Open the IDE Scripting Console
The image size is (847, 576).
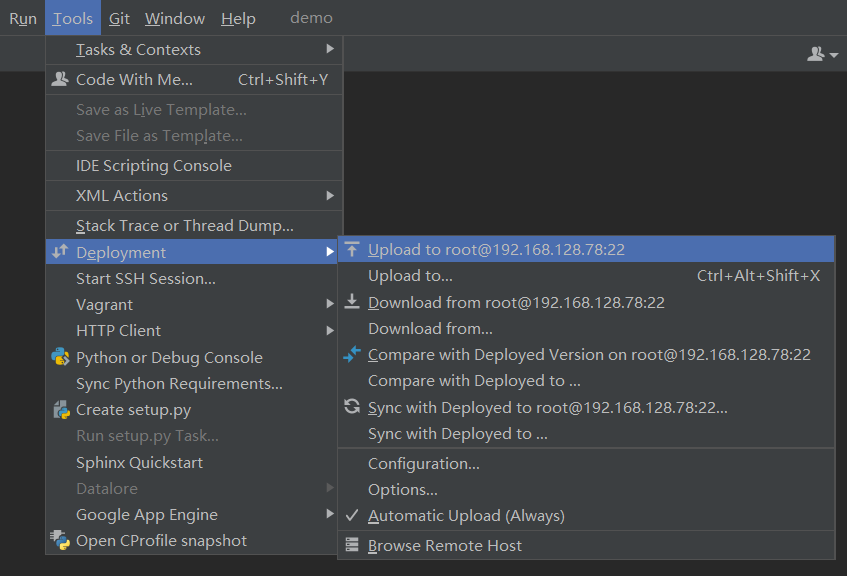pos(154,165)
